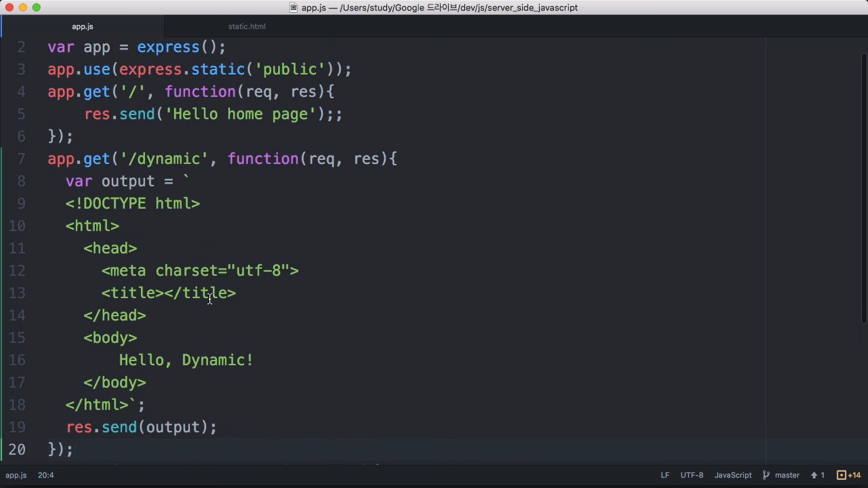Viewport: 868px width, 488px height.
Task: Click the master branch label
Action: coord(787,475)
